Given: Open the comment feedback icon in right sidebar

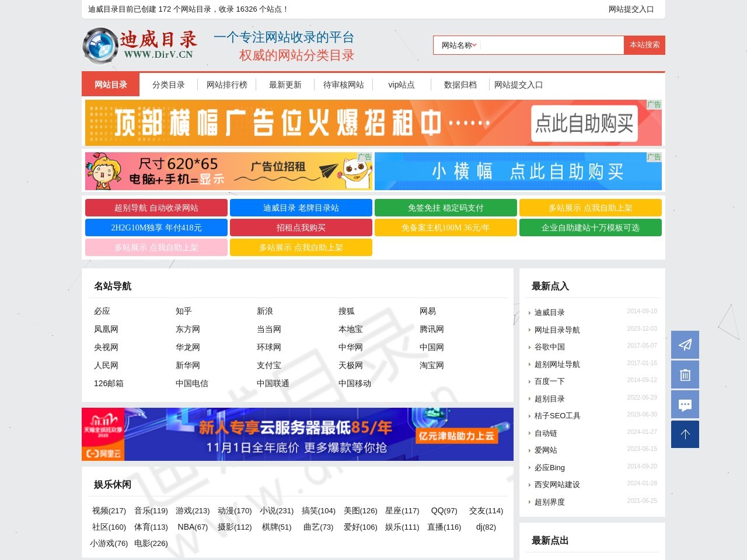Looking at the screenshot, I should tap(685, 404).
